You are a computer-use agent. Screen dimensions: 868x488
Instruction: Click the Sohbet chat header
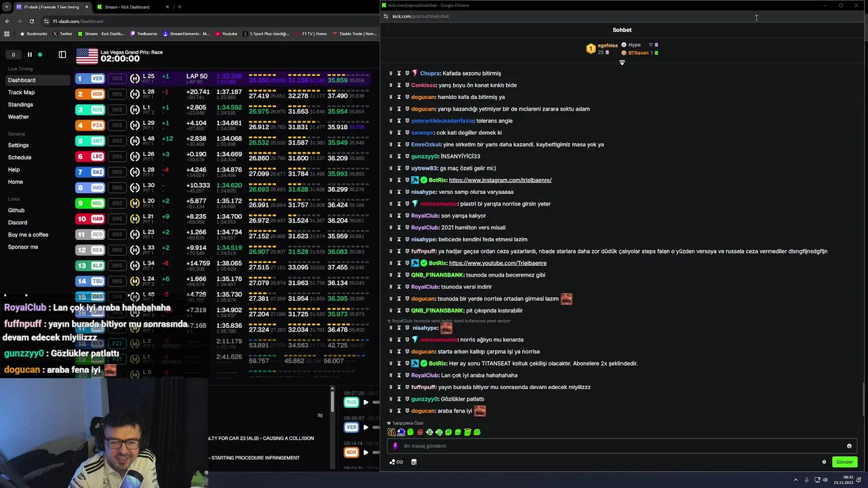point(622,30)
